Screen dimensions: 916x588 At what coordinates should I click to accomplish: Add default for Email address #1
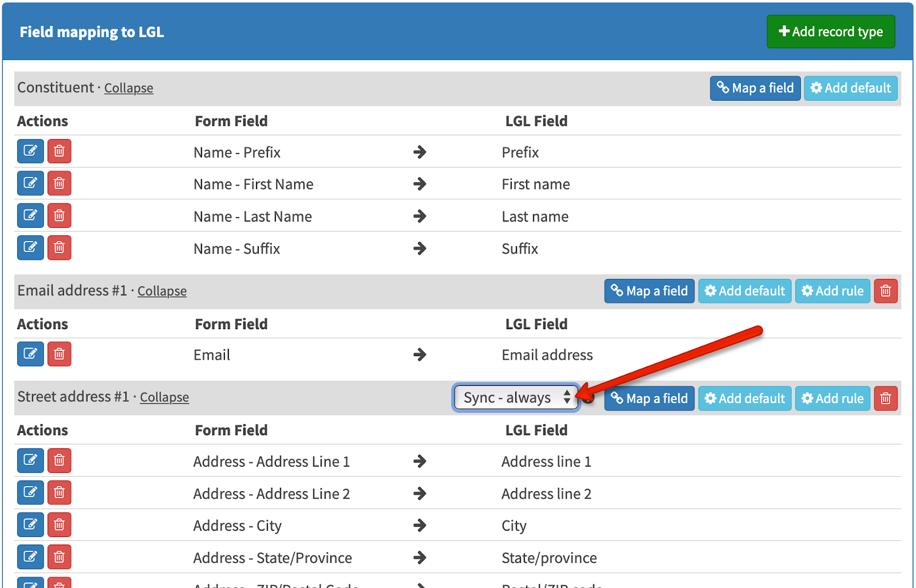pos(745,291)
